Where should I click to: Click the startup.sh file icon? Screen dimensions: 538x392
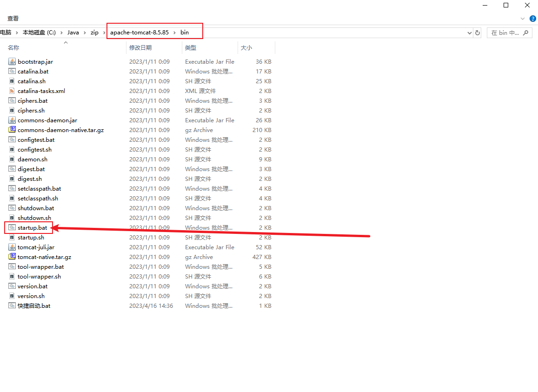pos(12,238)
